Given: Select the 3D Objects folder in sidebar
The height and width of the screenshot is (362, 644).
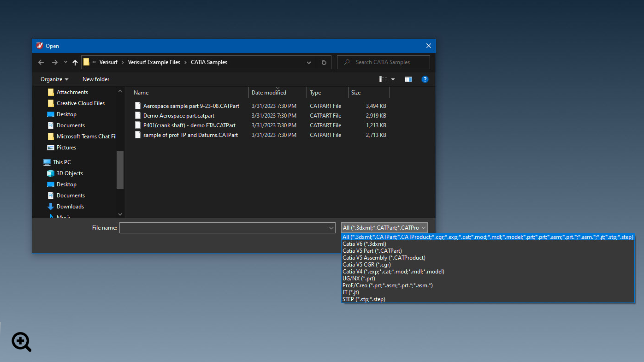Looking at the screenshot, I should pos(70,173).
